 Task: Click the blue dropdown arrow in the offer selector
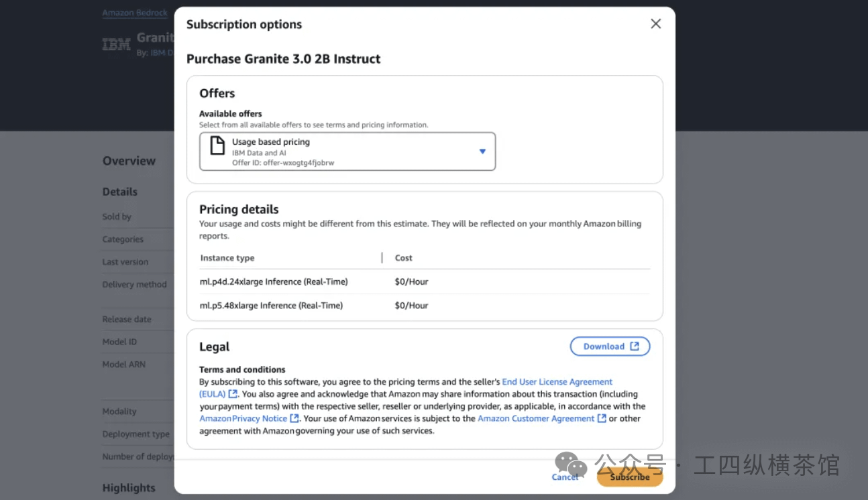pyautogui.click(x=482, y=151)
